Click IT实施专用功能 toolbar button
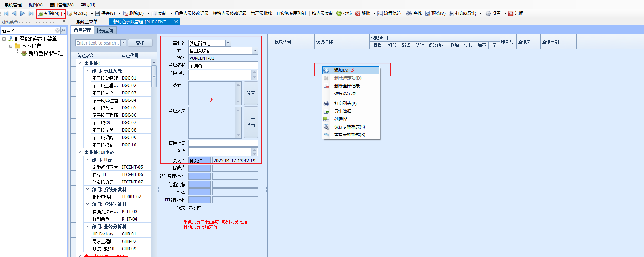Viewport: 644px width, 257px height. pyautogui.click(x=291, y=13)
